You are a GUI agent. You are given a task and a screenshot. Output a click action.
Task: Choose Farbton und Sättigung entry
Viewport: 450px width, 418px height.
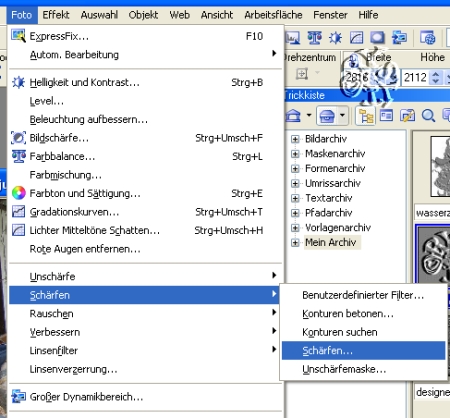[x=145, y=193]
